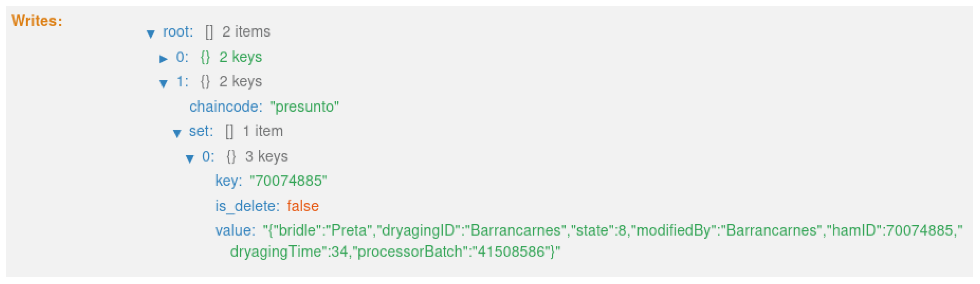Collapse item 1 disclosure triangle

[x=164, y=83]
